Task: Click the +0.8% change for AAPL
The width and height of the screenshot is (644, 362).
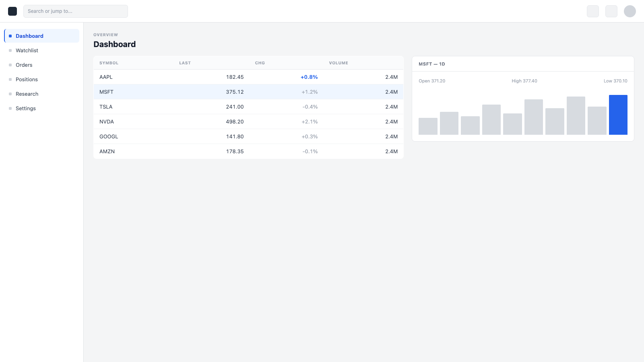Action: click(x=309, y=77)
